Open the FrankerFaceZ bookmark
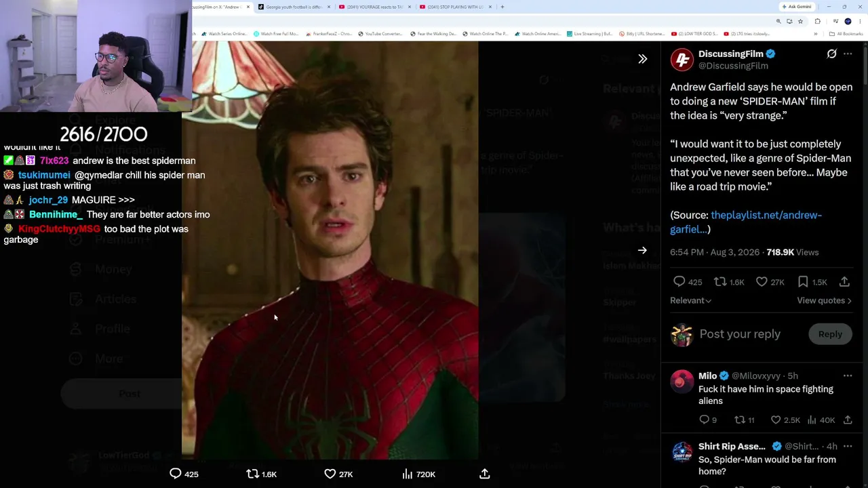The image size is (868, 488). 329,34
